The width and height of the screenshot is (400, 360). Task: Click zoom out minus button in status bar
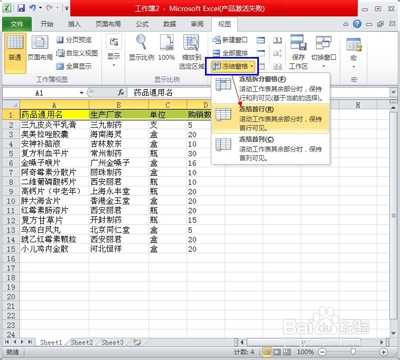point(322,352)
